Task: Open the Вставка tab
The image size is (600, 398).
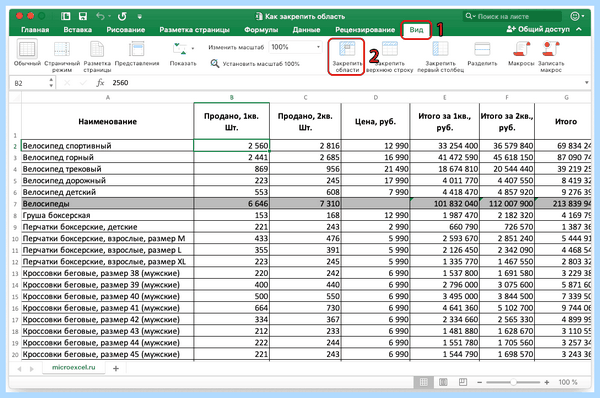Action: coord(78,29)
